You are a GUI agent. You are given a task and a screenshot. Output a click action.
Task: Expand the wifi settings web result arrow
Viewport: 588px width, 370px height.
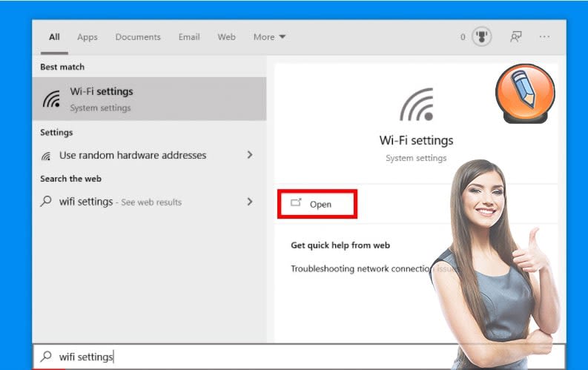(x=250, y=202)
